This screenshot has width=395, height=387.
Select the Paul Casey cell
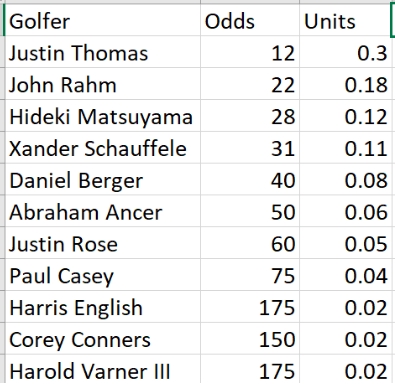click(103, 275)
